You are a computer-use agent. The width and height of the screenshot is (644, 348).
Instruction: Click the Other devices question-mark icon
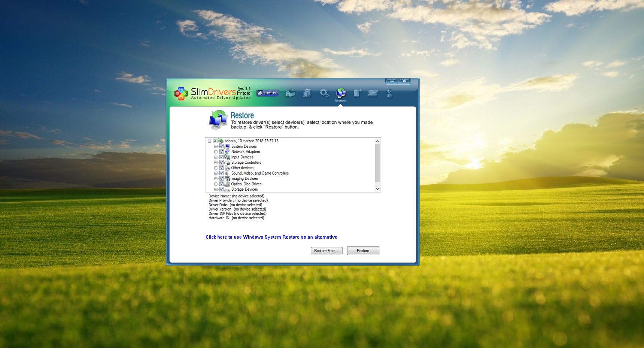(x=227, y=168)
